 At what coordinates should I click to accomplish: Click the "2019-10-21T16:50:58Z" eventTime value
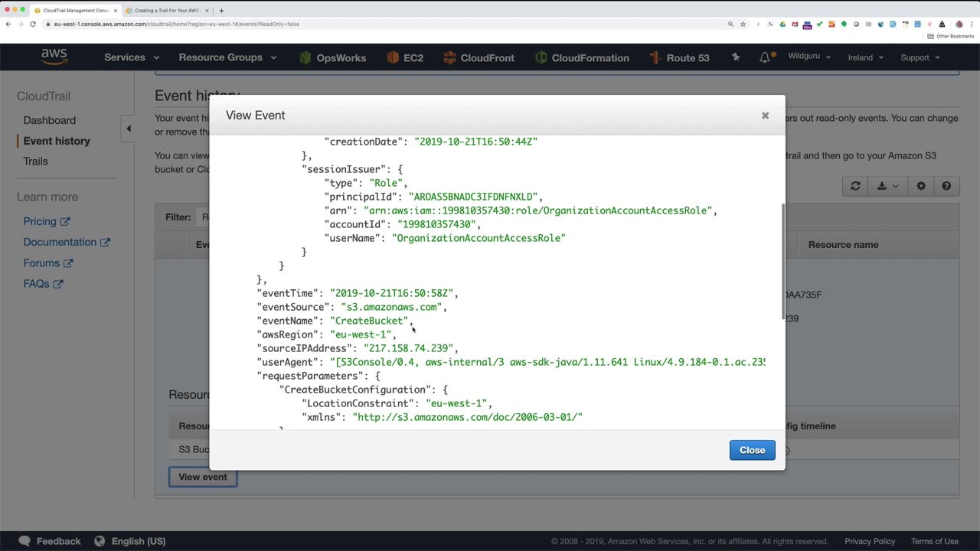pyautogui.click(x=393, y=293)
